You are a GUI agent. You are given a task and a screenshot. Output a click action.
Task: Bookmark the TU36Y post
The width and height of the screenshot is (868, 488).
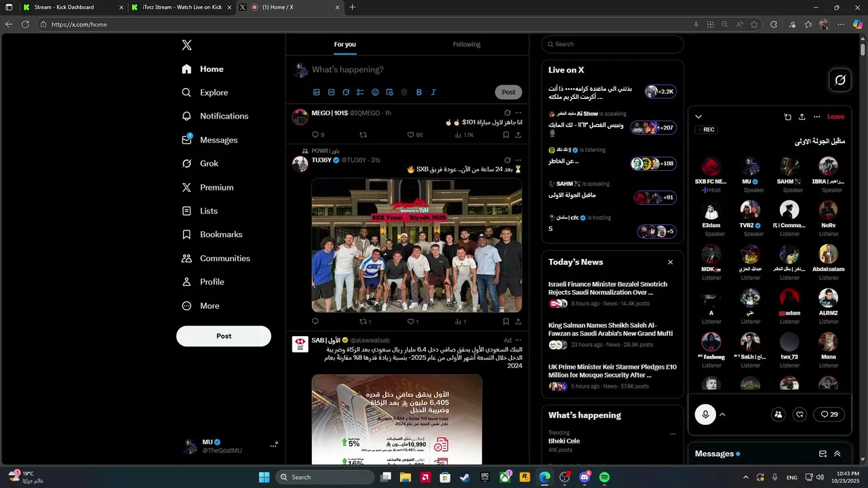click(x=506, y=321)
